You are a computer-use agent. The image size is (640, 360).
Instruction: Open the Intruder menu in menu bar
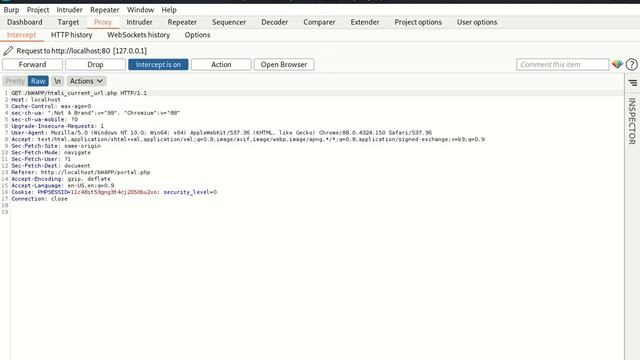point(69,10)
